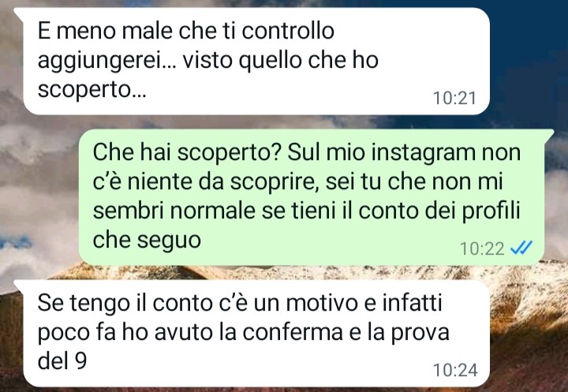Click 'che seguo' in the green bubble
This screenshot has height=392, width=568.
pos(147,240)
